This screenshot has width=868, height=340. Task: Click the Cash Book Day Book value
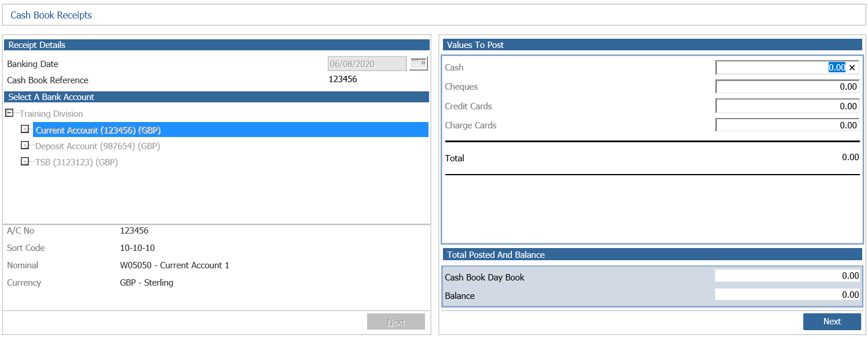[x=788, y=276]
